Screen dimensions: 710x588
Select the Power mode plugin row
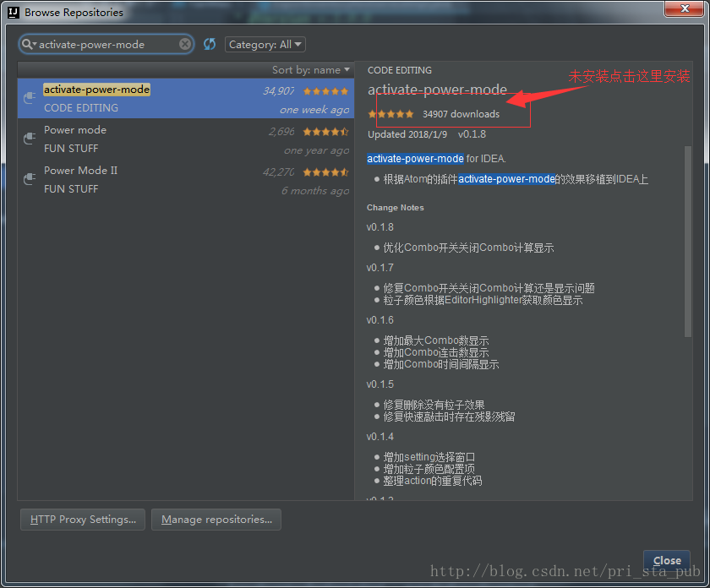tap(186, 139)
